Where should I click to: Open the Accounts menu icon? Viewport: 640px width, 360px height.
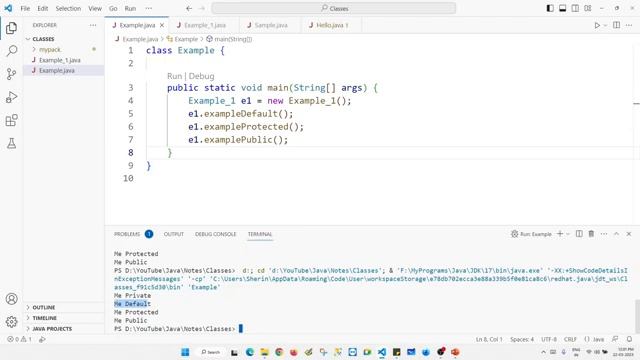(x=11, y=299)
